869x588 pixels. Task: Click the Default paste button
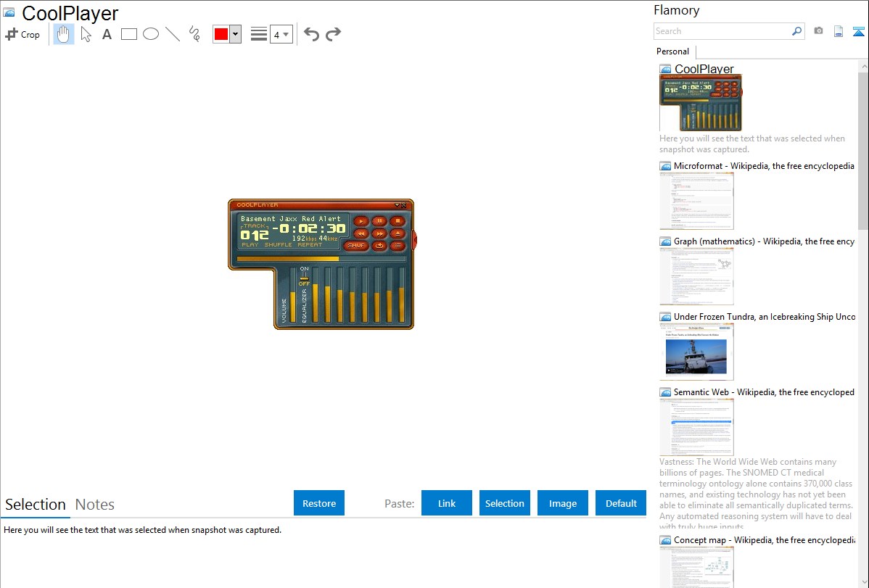click(x=621, y=503)
